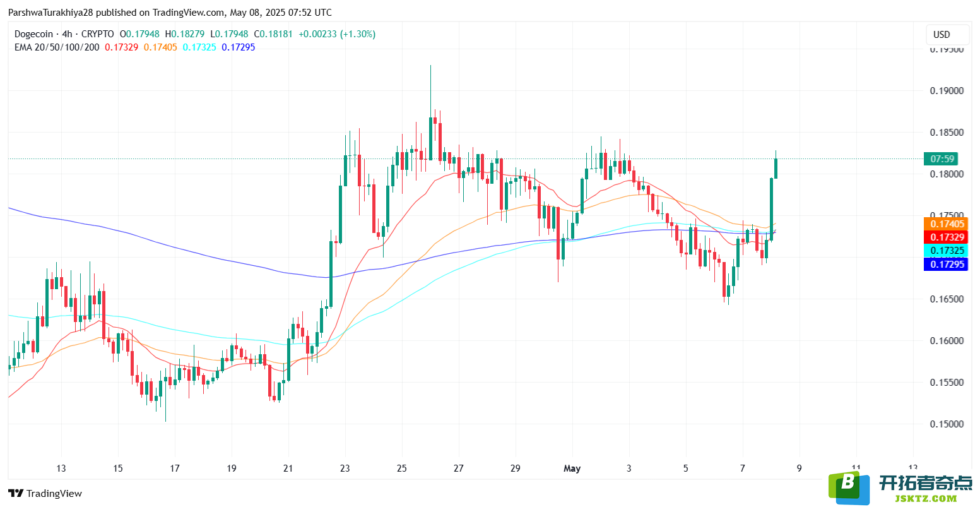Click the ParshwaTurakhiya28 published header text
This screenshot has height=507, width=980.
[170, 13]
